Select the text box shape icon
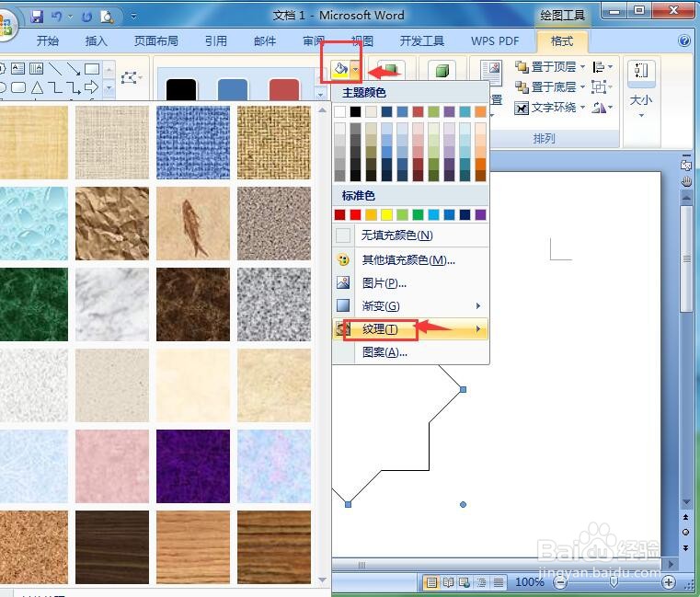The image size is (700, 597). [17, 68]
